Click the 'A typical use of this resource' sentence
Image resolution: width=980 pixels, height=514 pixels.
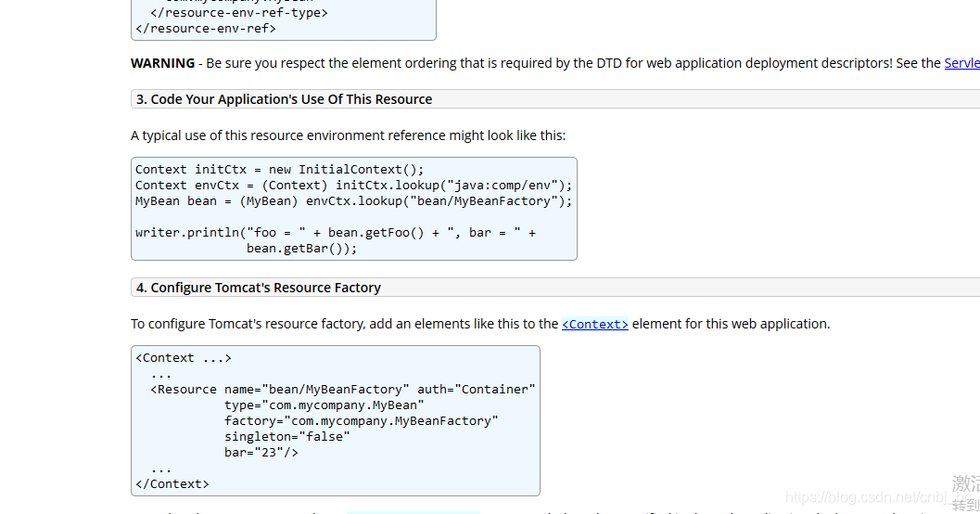348,135
